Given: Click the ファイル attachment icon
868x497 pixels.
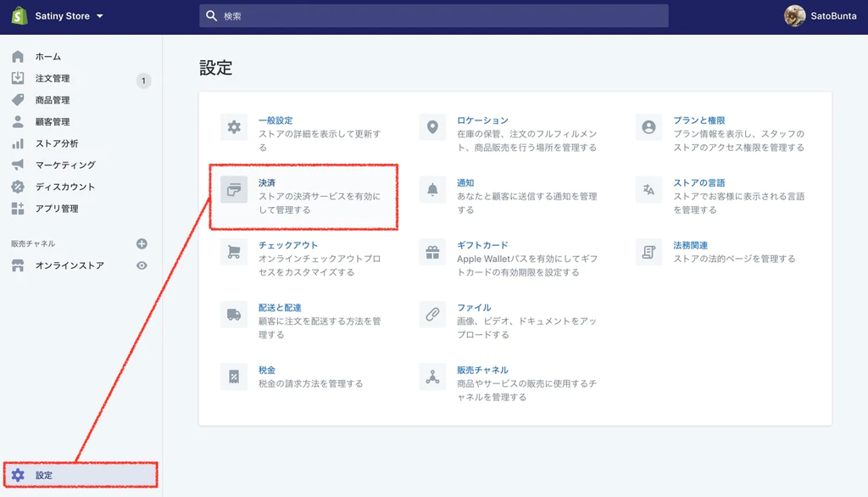Looking at the screenshot, I should (432, 315).
